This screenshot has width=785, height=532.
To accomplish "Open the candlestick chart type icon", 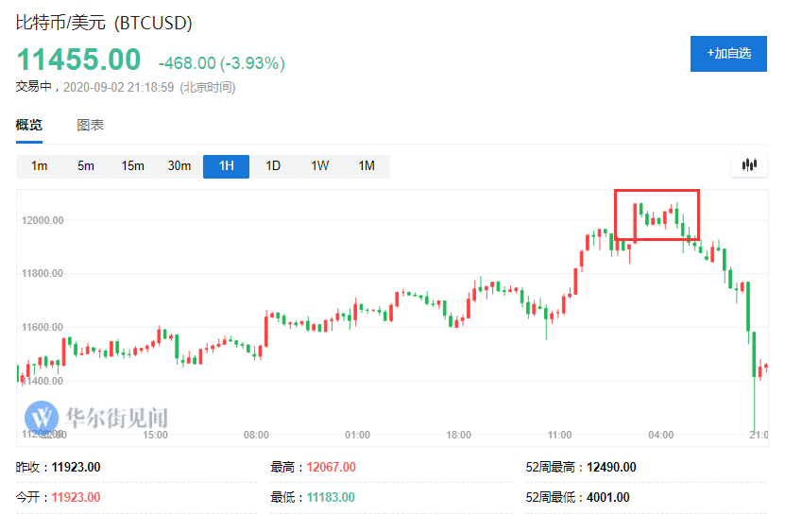I will [x=749, y=164].
